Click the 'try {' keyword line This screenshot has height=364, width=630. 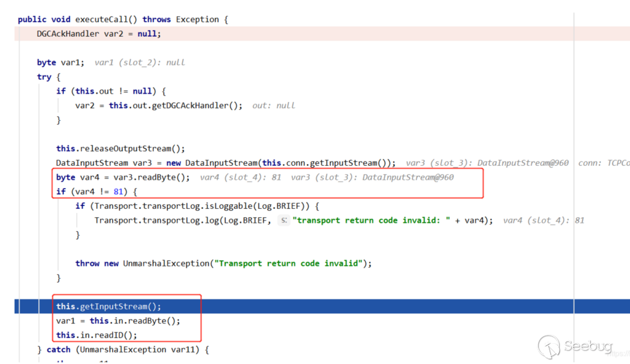[49, 77]
